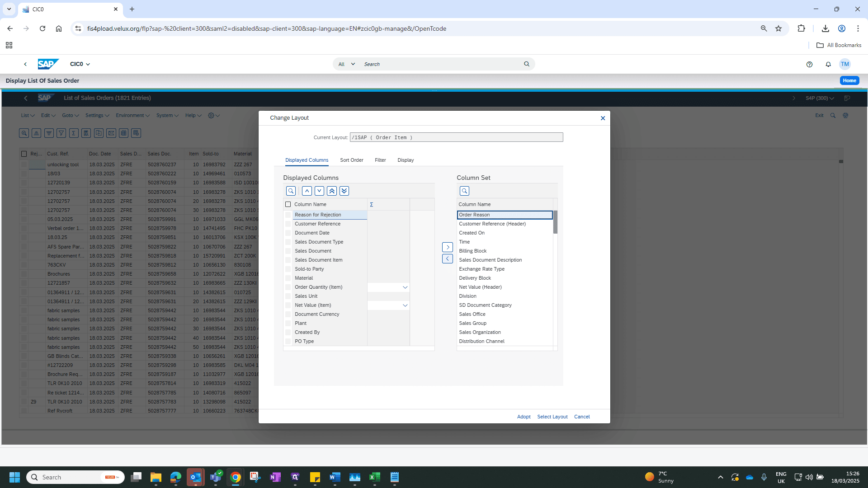868x488 pixels.
Task: Click the move column up arrow icon
Action: pyautogui.click(x=307, y=191)
